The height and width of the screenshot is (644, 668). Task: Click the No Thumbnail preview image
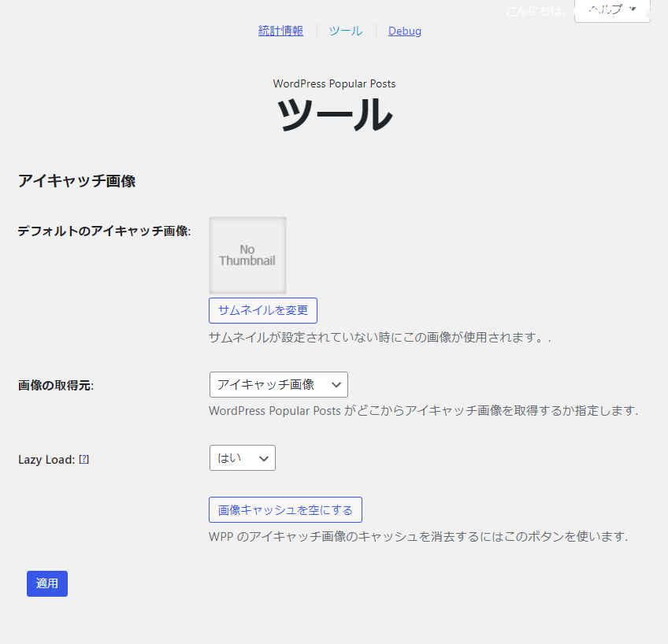[x=247, y=255]
